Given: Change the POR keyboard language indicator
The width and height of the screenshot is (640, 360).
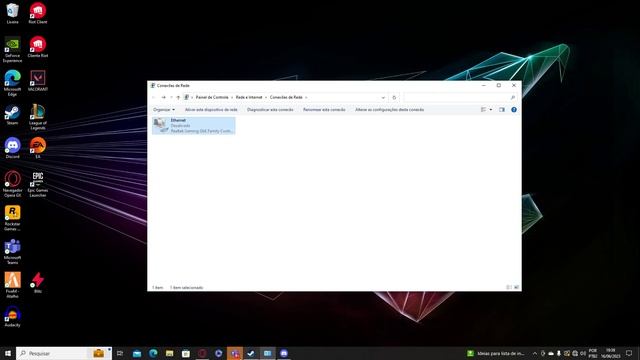Looking at the screenshot, I should coord(593,353).
